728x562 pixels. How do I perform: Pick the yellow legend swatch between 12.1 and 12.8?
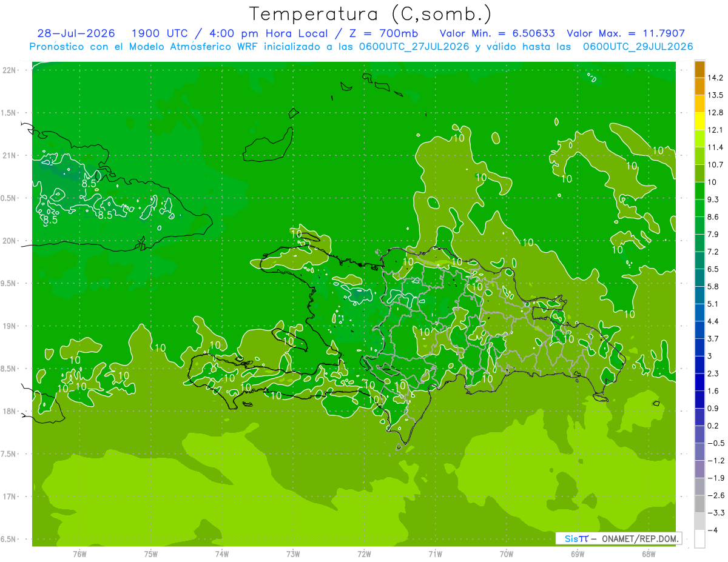tap(699, 121)
